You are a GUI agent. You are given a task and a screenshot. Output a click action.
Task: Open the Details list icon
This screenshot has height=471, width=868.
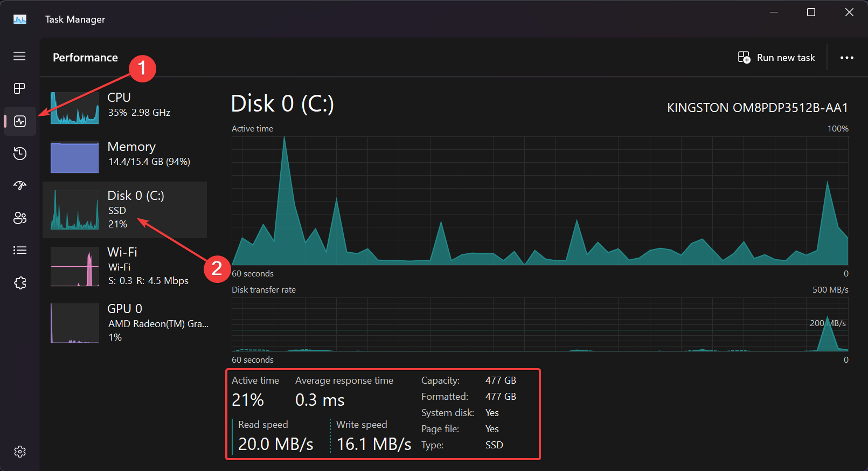(x=20, y=250)
